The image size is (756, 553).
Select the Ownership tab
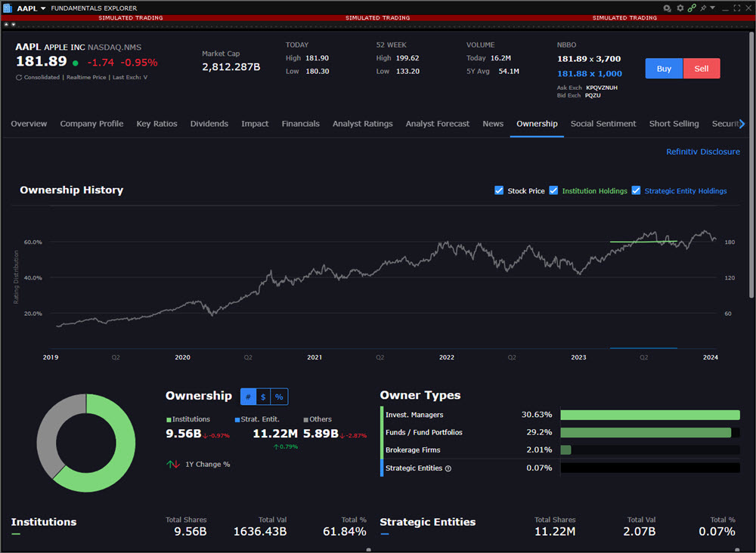point(537,124)
